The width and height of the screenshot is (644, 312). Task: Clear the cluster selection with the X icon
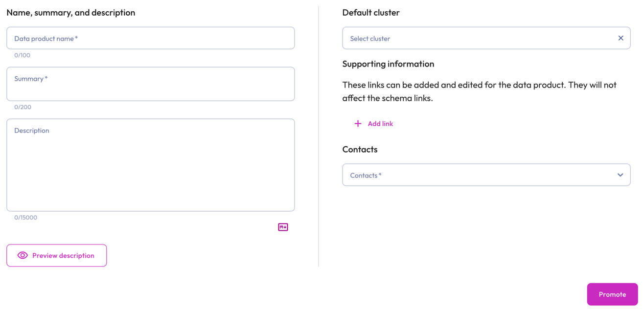click(x=621, y=38)
